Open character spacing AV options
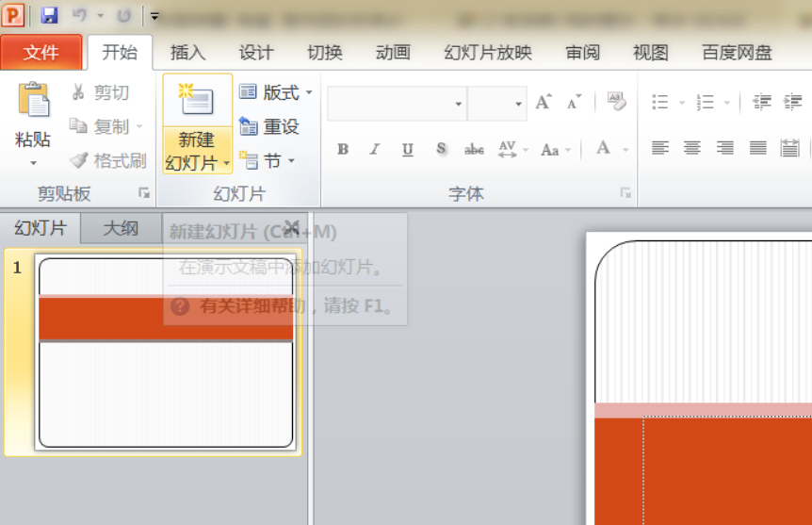This screenshot has height=525, width=812. tap(512, 149)
